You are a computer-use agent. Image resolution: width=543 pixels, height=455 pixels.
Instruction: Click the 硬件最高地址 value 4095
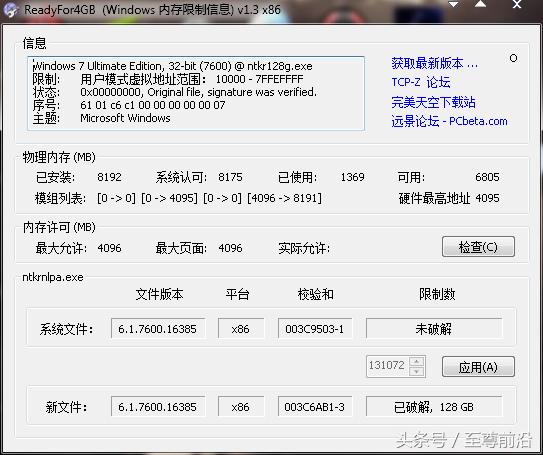(487, 198)
